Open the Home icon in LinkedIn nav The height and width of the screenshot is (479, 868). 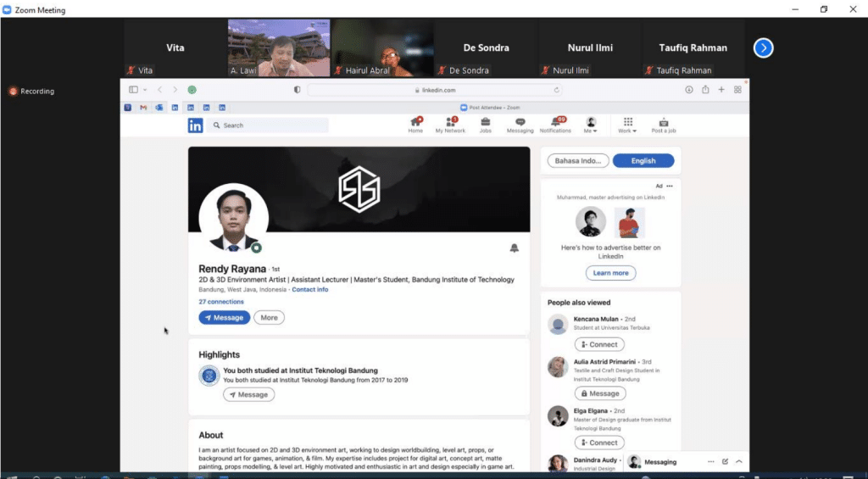[x=415, y=125]
